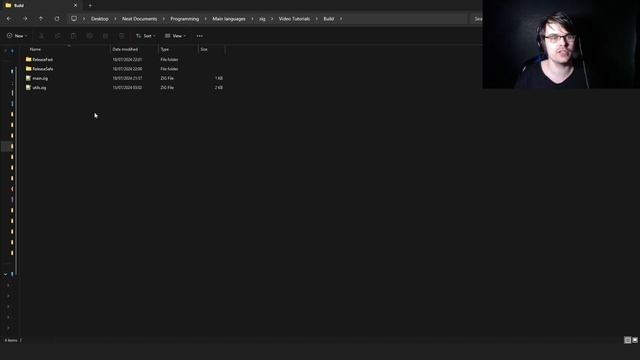Click the ReleaseSafe folder icon

[29, 69]
